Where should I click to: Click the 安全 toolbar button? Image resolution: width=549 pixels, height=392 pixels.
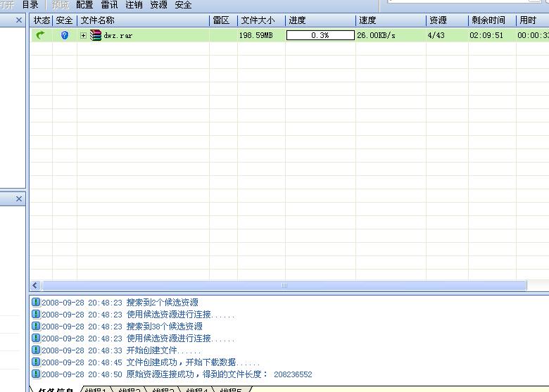pyautogui.click(x=183, y=5)
